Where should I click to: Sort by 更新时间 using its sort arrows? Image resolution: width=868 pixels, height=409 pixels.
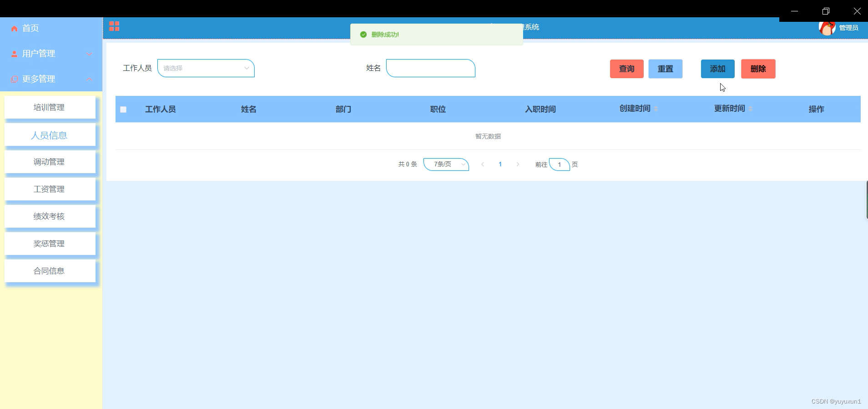pos(751,109)
